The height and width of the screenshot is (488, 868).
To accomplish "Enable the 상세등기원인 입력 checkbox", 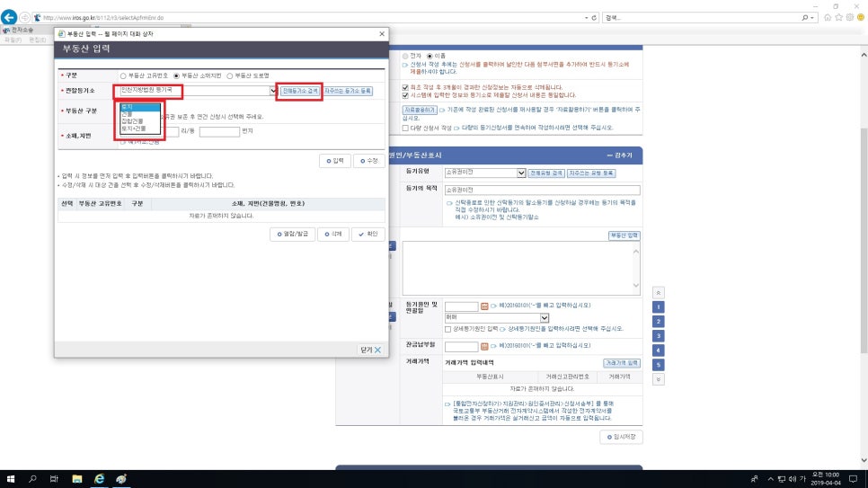I will click(x=447, y=329).
